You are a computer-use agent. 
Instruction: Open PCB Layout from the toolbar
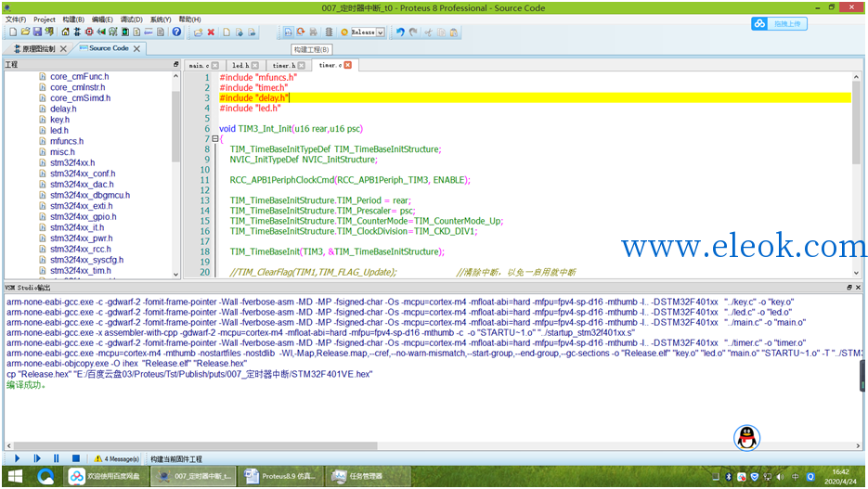click(x=89, y=32)
